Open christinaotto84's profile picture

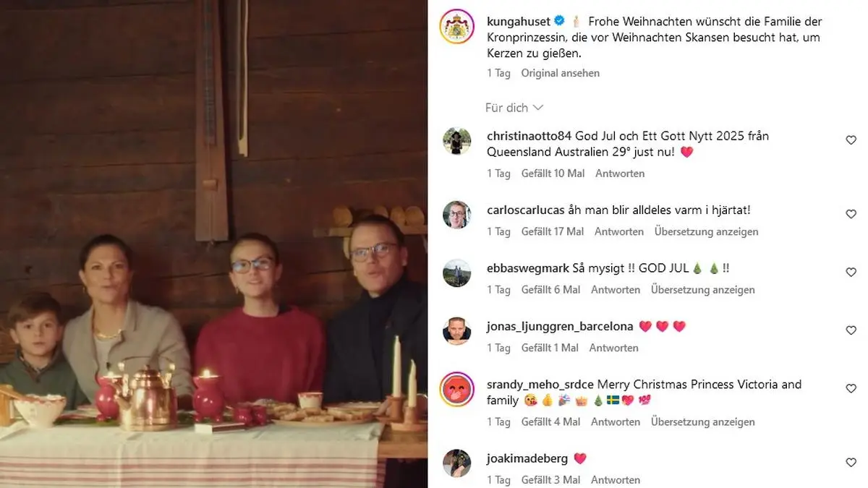[457, 142]
